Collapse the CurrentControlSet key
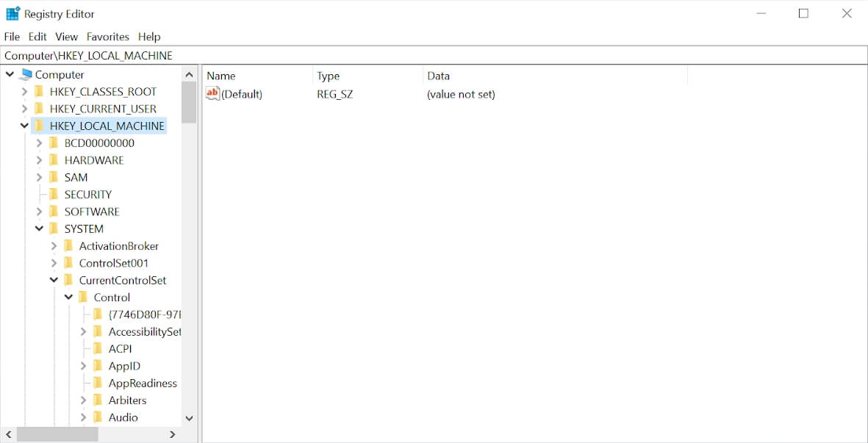Screen dimensions: 868x443 [54, 280]
